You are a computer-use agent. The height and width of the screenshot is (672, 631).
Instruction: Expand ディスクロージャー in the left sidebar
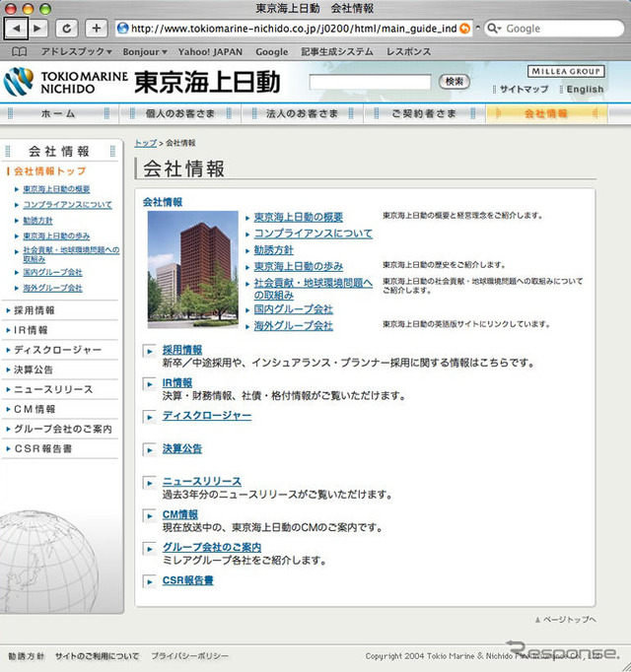point(59,350)
